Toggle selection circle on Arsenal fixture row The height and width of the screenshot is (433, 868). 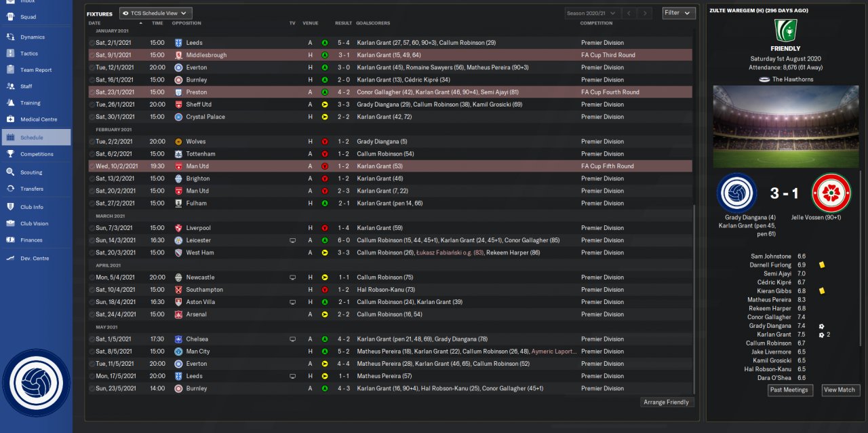92,314
